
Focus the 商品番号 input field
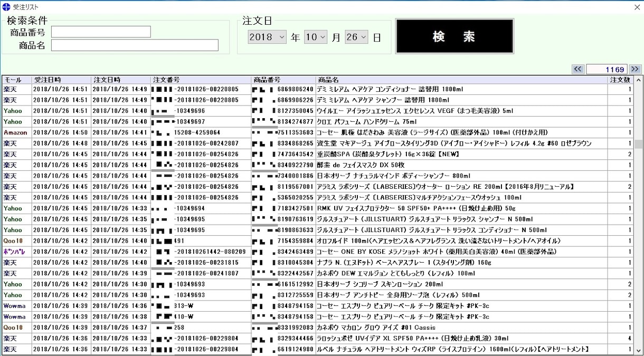click(101, 32)
